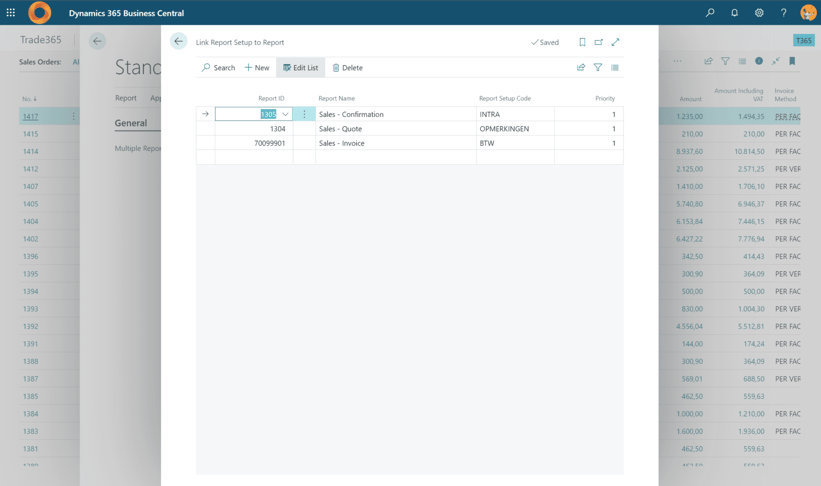Select sales order 1396 in background list
821x486 pixels.
pyautogui.click(x=30, y=257)
